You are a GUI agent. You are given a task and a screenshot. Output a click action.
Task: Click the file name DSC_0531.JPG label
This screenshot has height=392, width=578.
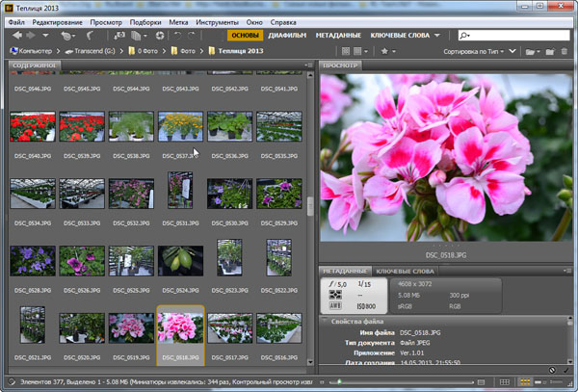click(x=181, y=223)
